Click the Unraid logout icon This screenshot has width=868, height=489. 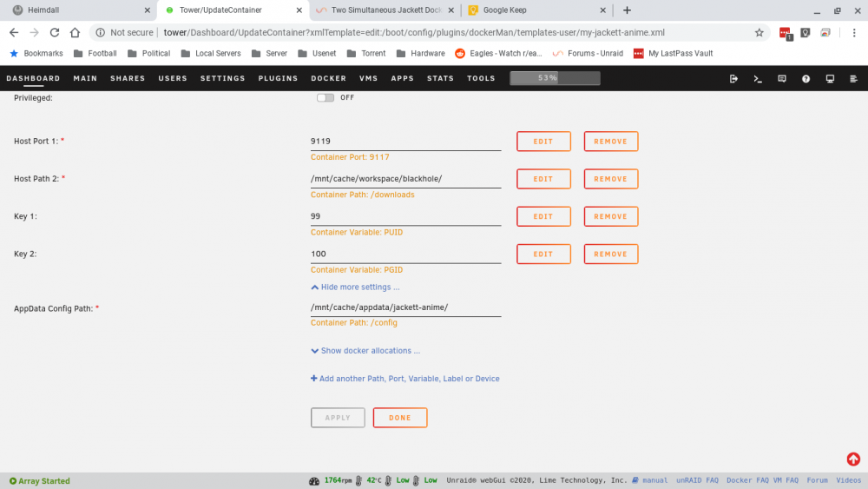733,79
